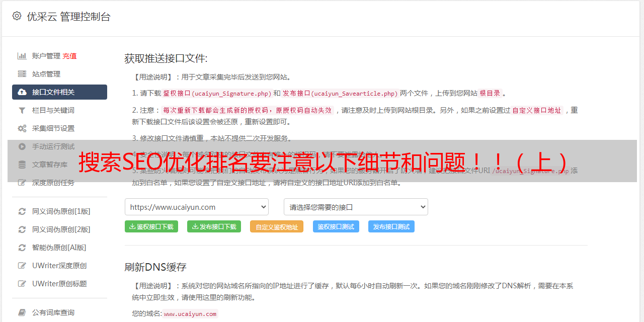Click the orange 自定义鉴权地址 button
This screenshot has height=322, width=644.
(x=277, y=226)
